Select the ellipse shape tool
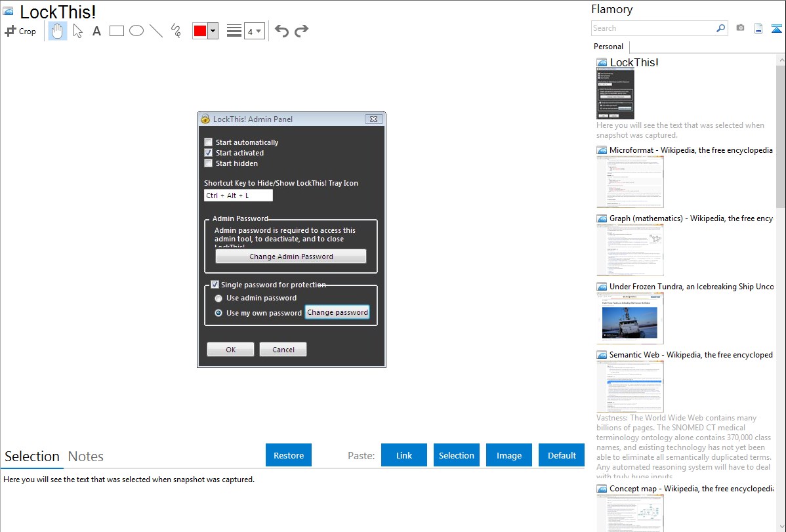Screen dimensions: 786x532 click(x=136, y=31)
